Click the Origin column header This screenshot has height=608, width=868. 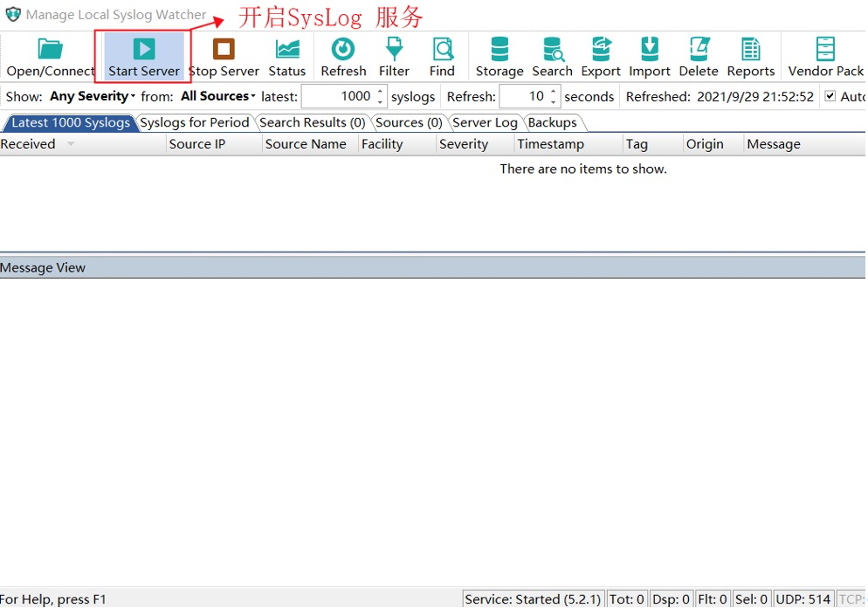[713, 144]
